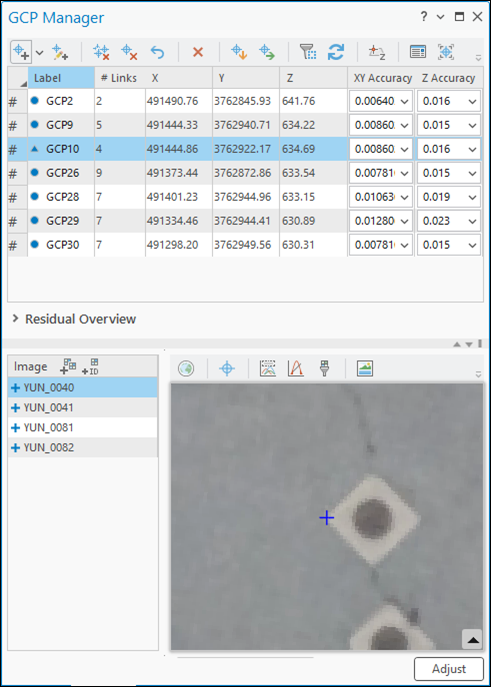The height and width of the screenshot is (687, 491).
Task: Click the image picture display icon
Action: (365, 368)
